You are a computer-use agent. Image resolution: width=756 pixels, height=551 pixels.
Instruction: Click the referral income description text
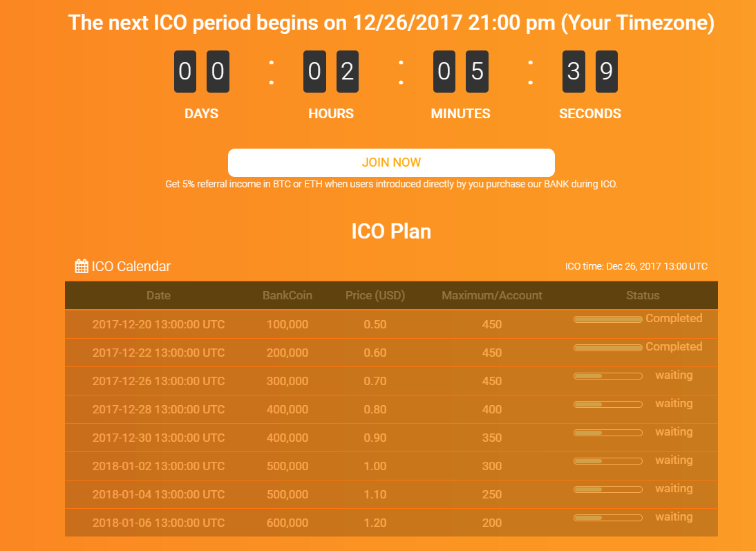point(391,185)
